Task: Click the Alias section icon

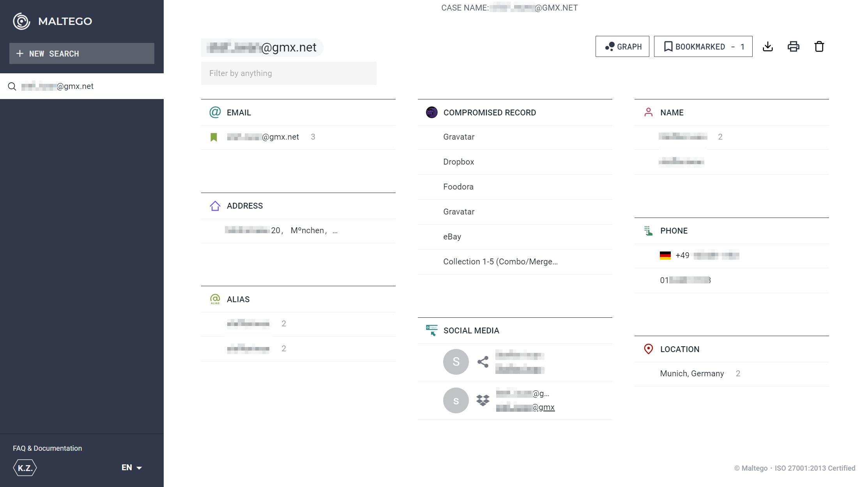Action: pyautogui.click(x=215, y=299)
